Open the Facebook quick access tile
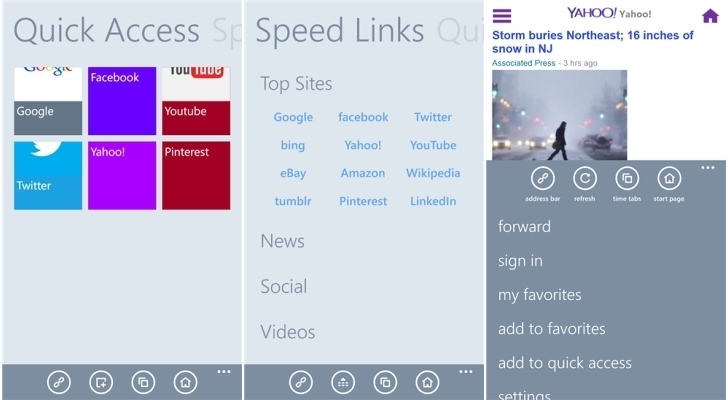This screenshot has width=728, height=400. pos(122,101)
